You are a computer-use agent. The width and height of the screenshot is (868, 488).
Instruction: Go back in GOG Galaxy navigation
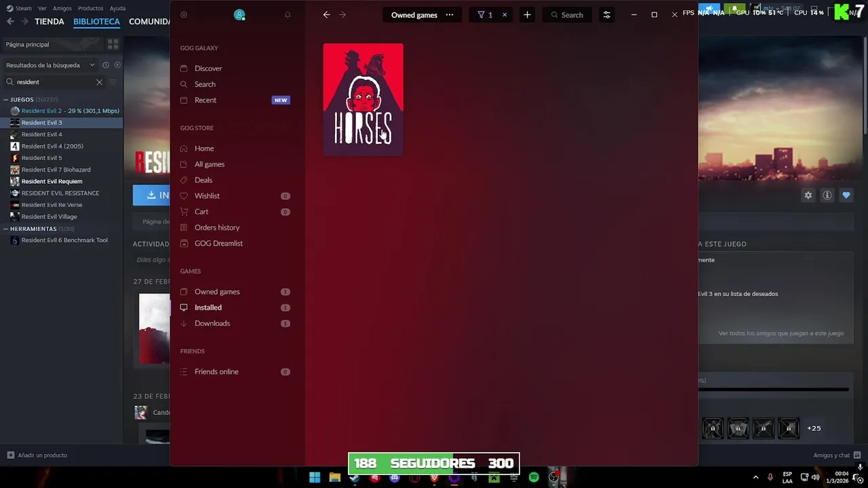[x=326, y=15]
